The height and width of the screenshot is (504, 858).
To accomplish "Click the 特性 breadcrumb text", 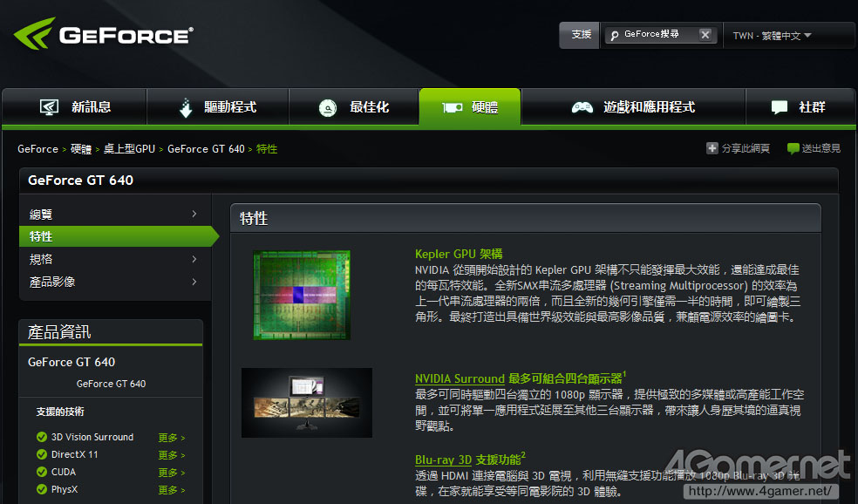I will [267, 149].
